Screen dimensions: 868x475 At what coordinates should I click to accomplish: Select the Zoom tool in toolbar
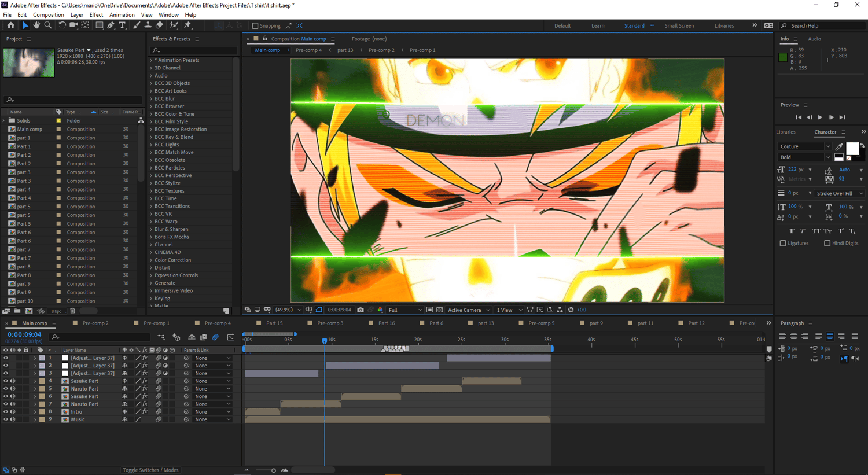click(48, 25)
